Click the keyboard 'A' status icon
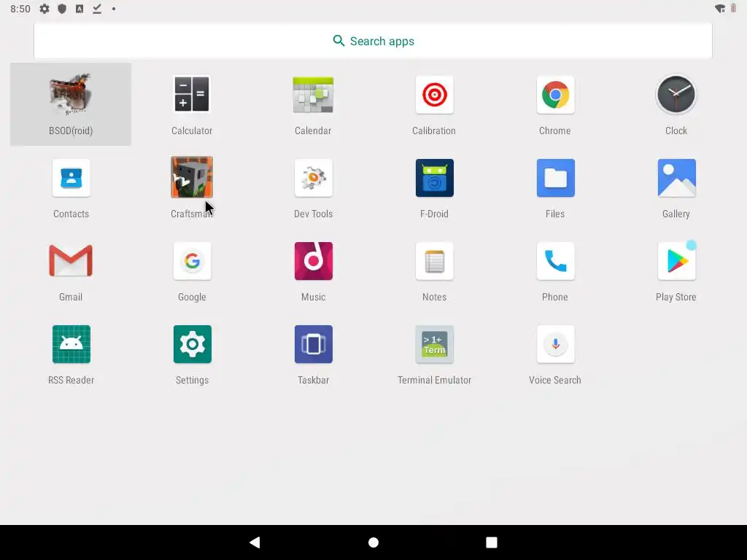The height and width of the screenshot is (560, 747). coord(80,9)
